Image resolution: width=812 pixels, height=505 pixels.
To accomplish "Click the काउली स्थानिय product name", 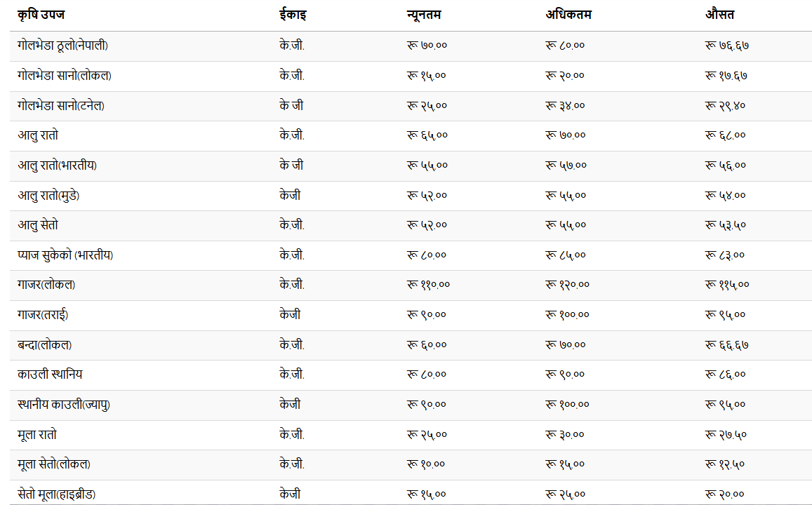I will point(50,374).
